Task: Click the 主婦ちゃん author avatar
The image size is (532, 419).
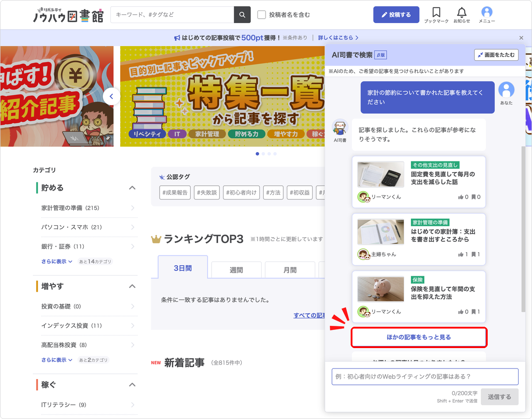Action: (x=364, y=255)
